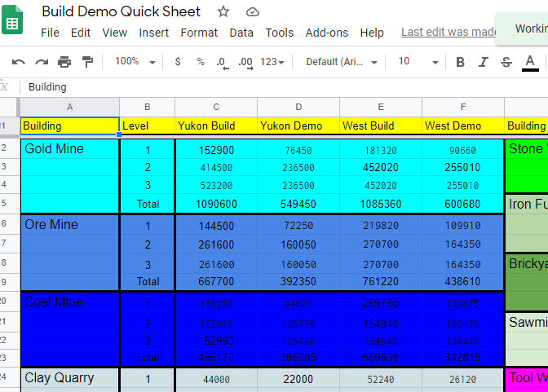The height and width of the screenshot is (392, 548).
Task: Select cell with value 600680
Action: tap(463, 204)
